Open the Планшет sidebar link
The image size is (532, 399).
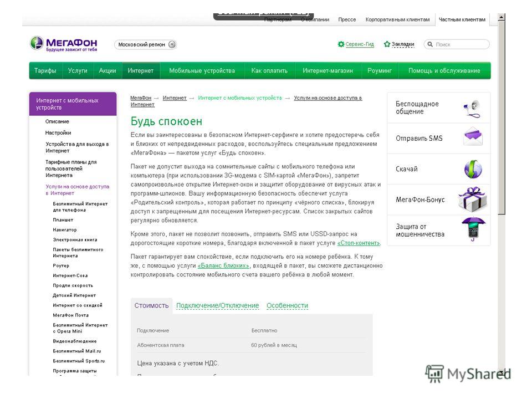(63, 220)
